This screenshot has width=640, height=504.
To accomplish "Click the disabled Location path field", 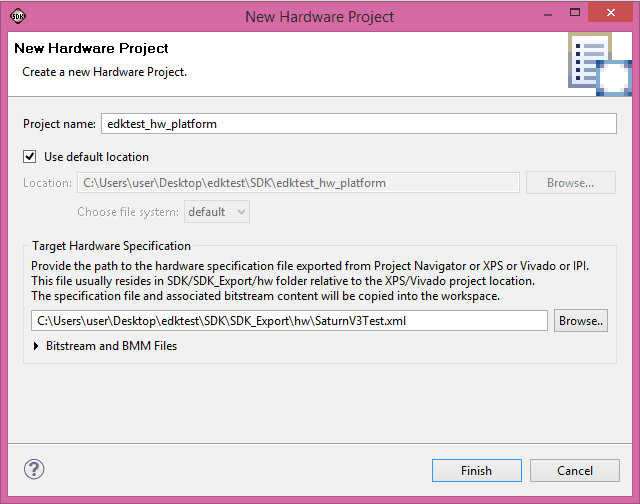I will pos(298,183).
